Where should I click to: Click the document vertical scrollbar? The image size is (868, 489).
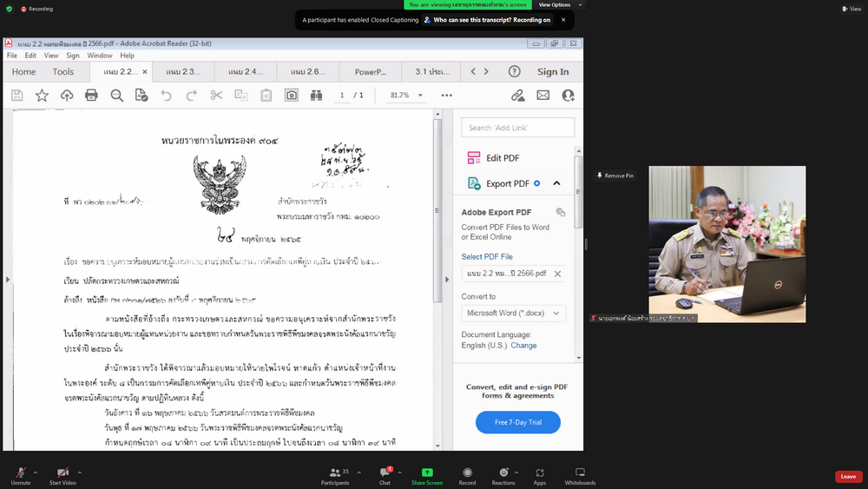pyautogui.click(x=437, y=210)
